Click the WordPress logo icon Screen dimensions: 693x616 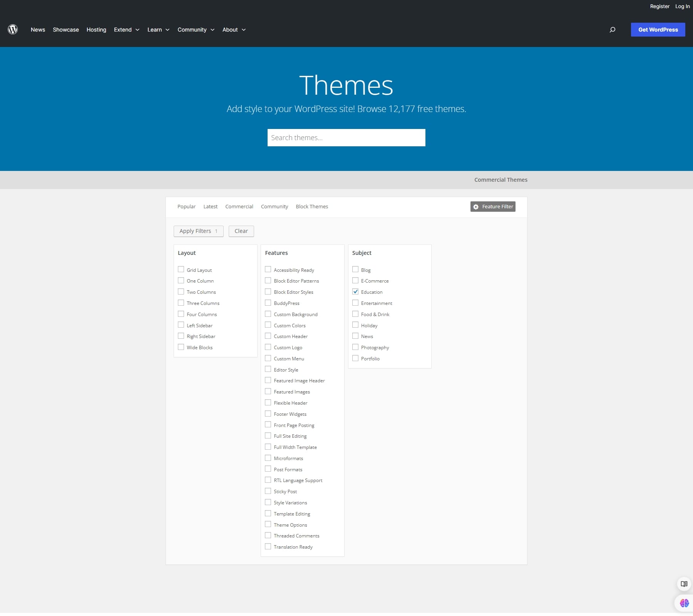pos(13,30)
